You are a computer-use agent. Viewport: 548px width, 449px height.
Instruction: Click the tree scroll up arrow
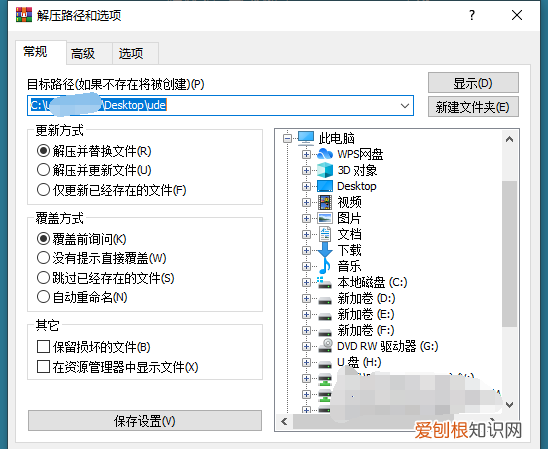tap(510, 139)
